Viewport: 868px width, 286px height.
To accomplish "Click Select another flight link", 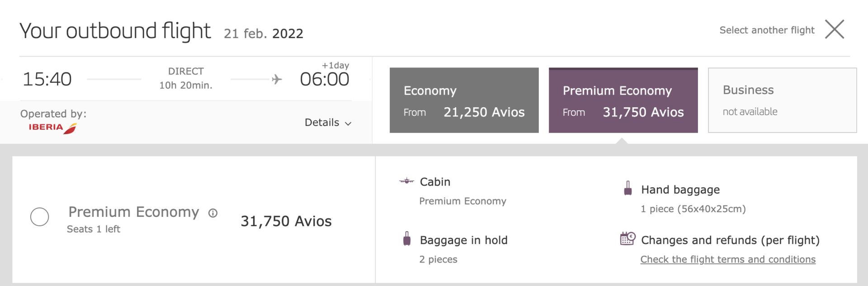I will tap(767, 30).
